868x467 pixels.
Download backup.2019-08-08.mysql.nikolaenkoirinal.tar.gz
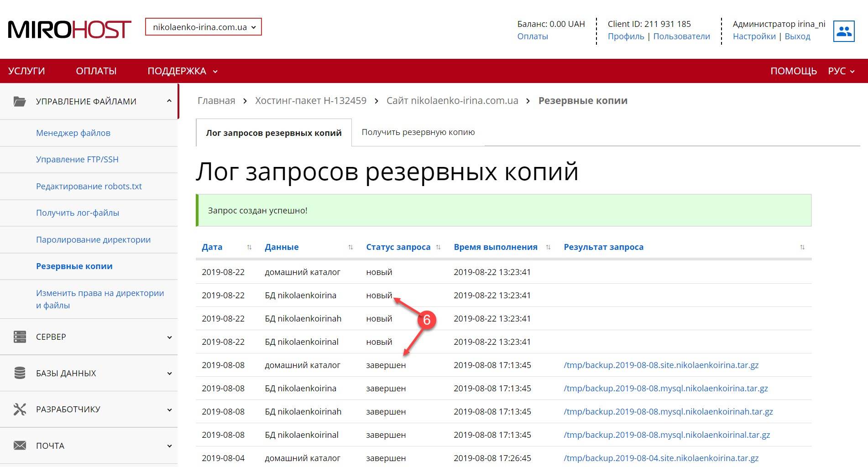pos(667,435)
